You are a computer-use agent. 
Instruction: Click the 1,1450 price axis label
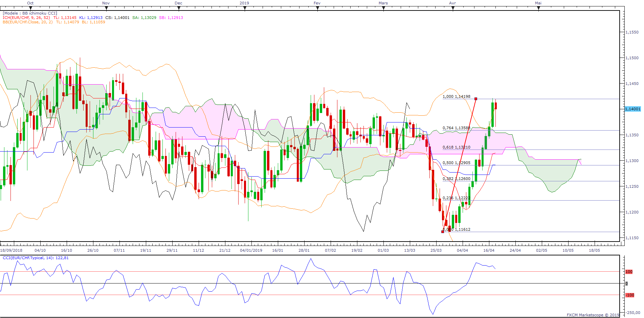point(632,84)
